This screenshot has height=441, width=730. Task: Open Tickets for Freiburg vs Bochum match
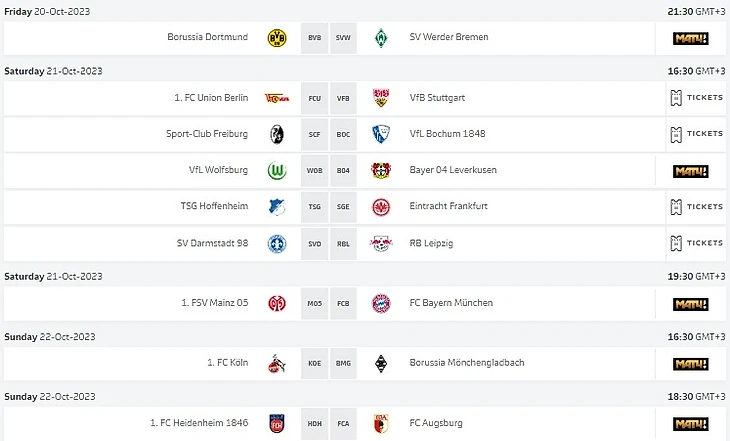coord(695,134)
